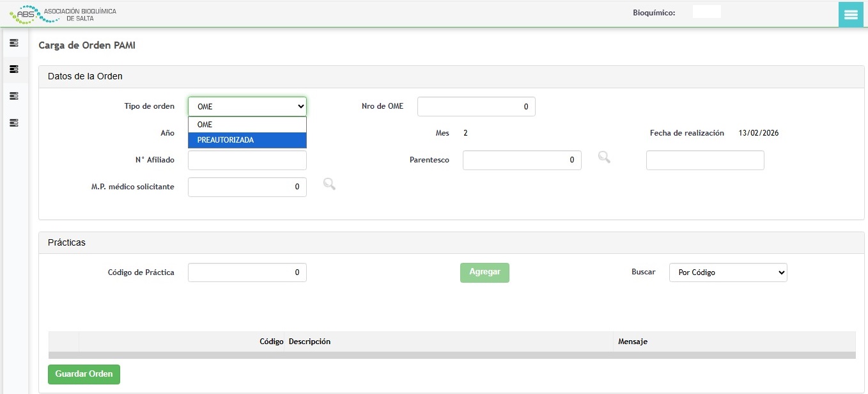This screenshot has width=868, height=394.
Task: Click the M.P. médico solicitante input
Action: [x=247, y=187]
